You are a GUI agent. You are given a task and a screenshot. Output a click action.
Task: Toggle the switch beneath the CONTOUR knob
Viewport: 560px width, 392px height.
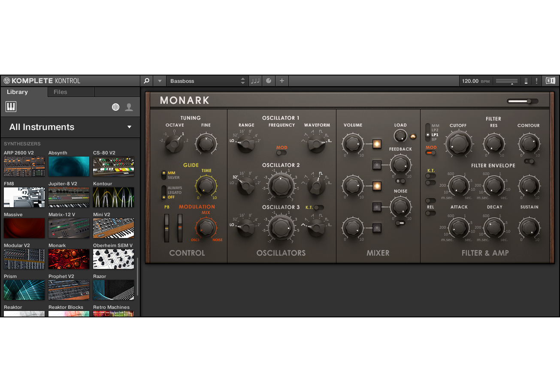pyautogui.click(x=530, y=161)
